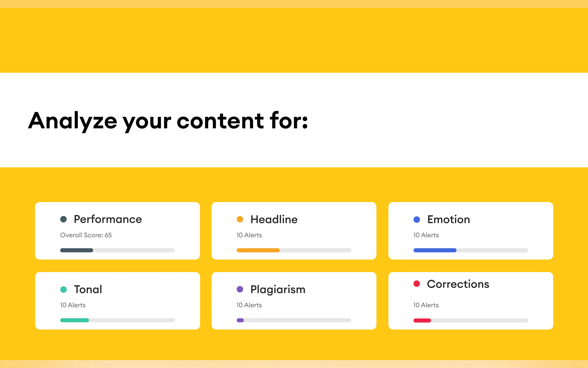
Task: Click the orange Headline progress bar
Action: [294, 250]
